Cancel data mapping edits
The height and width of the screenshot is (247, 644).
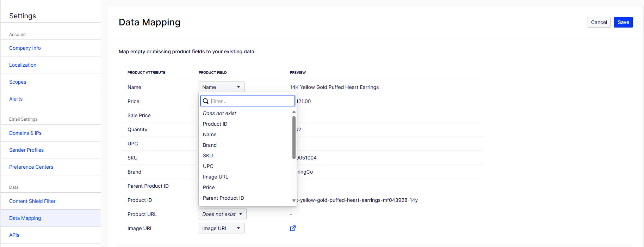pyautogui.click(x=599, y=22)
